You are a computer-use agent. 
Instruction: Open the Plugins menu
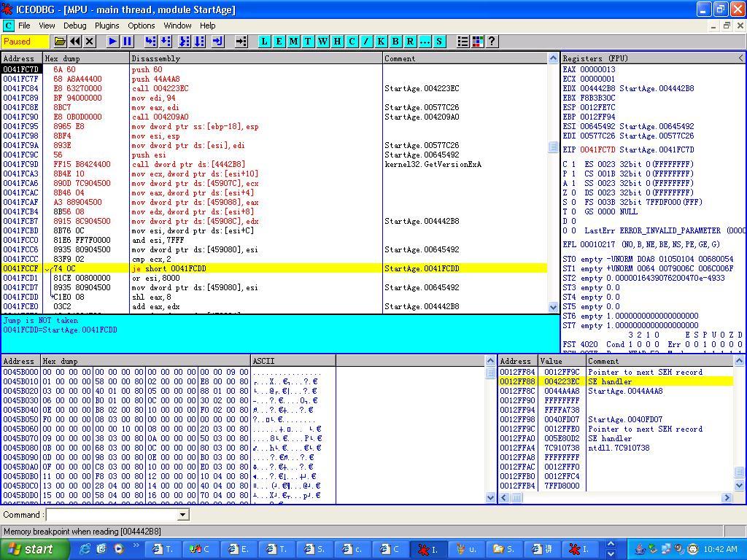[107, 26]
